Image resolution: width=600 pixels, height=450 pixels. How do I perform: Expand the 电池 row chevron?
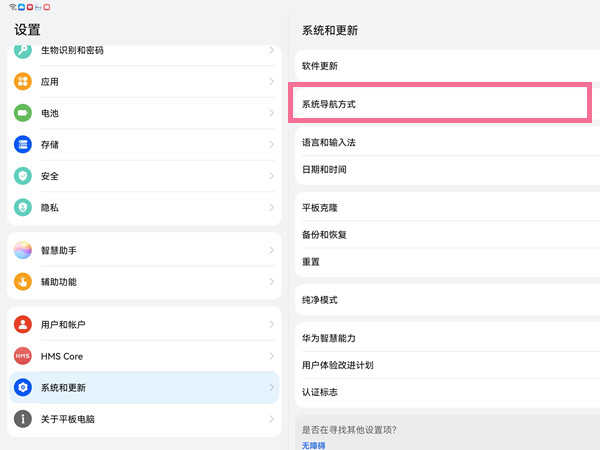click(x=271, y=113)
